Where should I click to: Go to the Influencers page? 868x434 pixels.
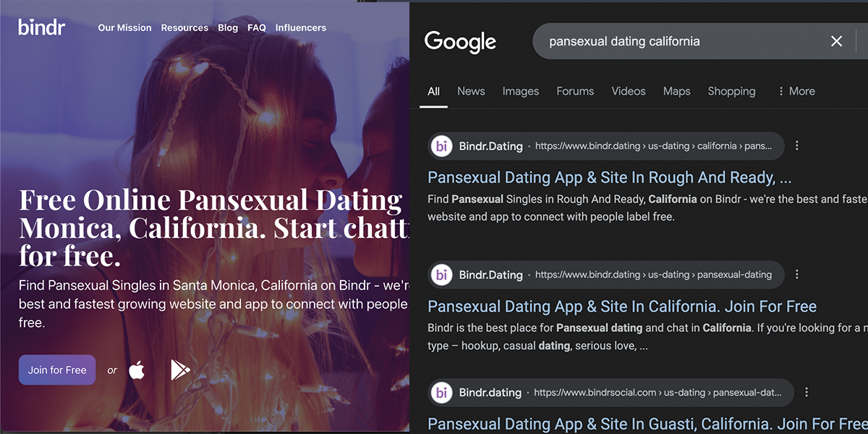(301, 27)
